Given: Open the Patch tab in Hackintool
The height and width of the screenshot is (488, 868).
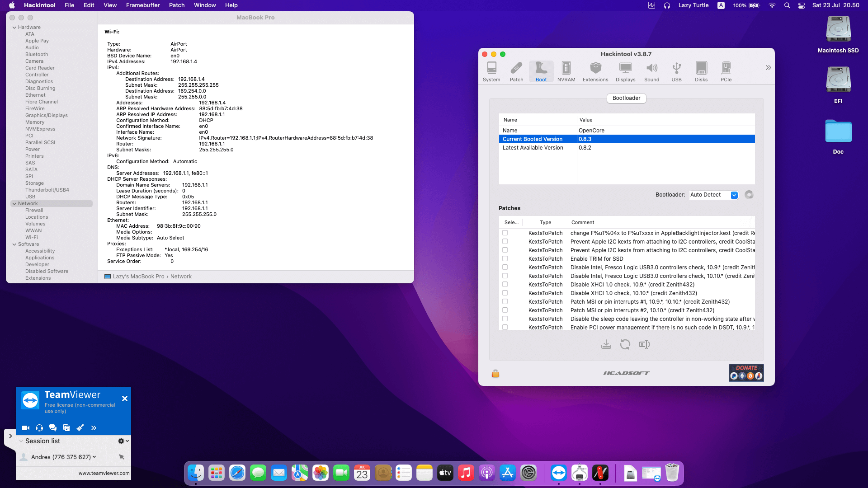Looking at the screenshot, I should [x=516, y=72].
